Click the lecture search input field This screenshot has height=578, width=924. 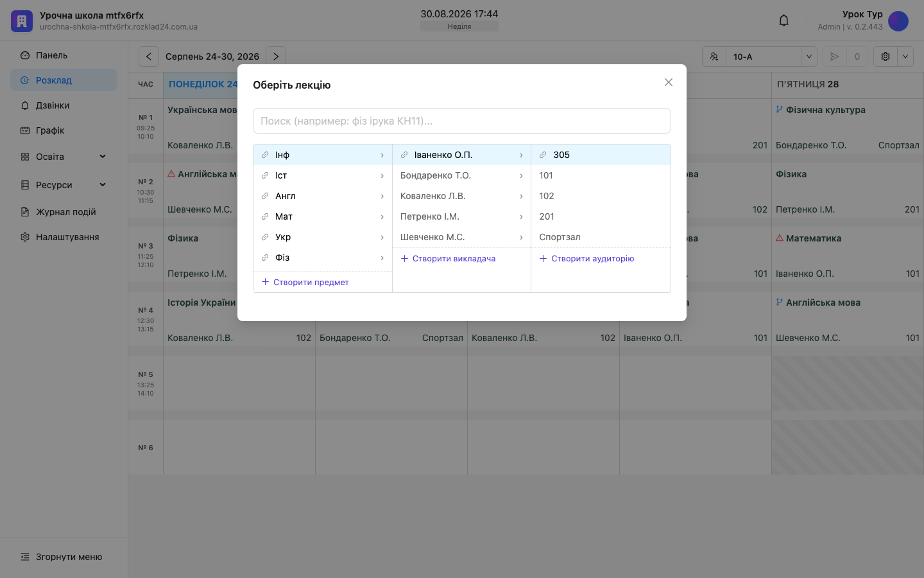[462, 121]
